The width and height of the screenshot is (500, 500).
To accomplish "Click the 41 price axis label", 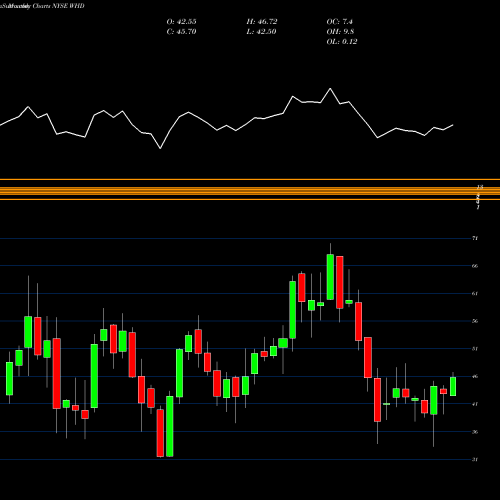I will click(475, 404).
